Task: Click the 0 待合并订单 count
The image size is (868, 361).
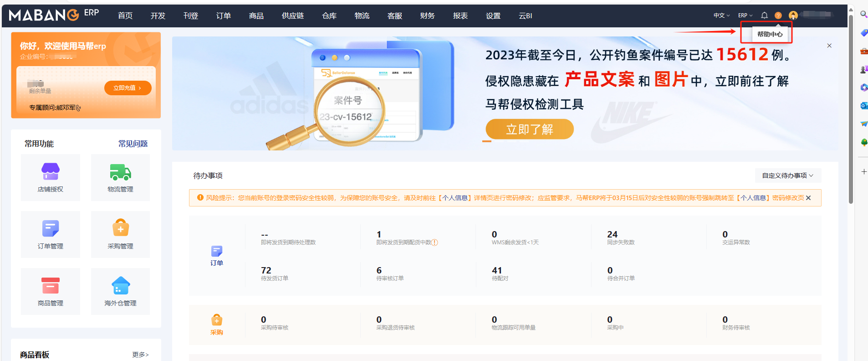Action: tap(610, 270)
